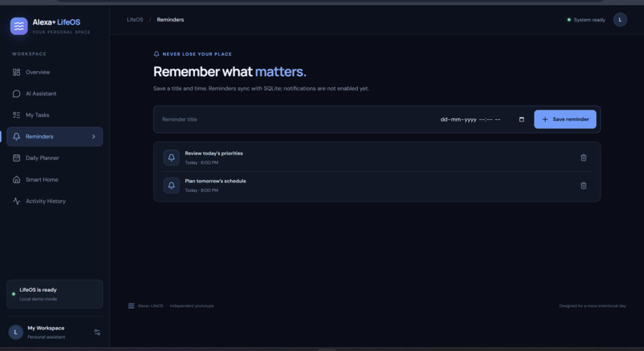Select Daily Planner in the sidebar
644x351 pixels.
[54, 158]
